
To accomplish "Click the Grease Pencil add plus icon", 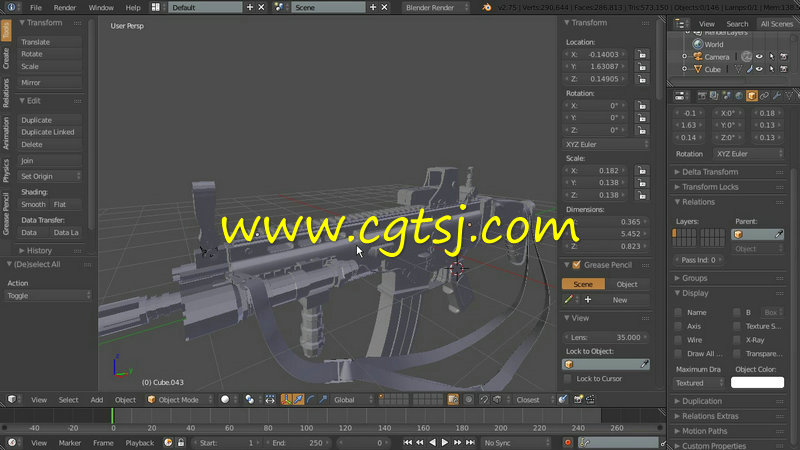I will click(588, 299).
